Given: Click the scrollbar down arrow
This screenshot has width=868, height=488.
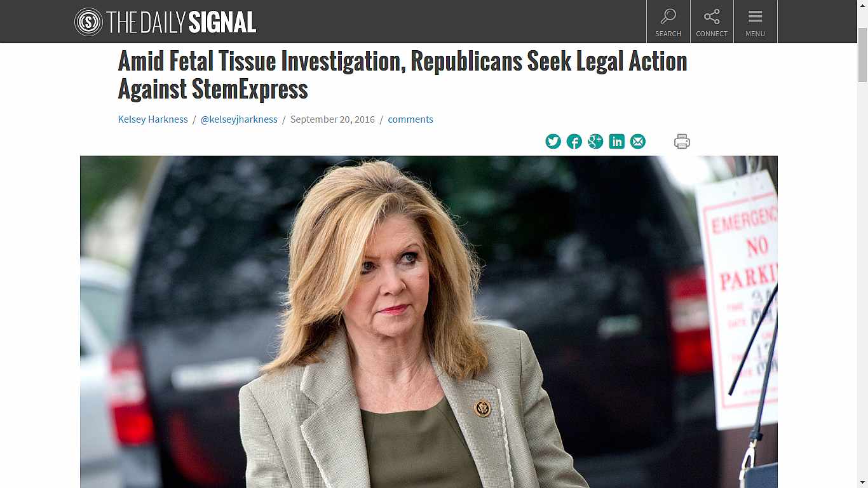Looking at the screenshot, I should click(862, 482).
